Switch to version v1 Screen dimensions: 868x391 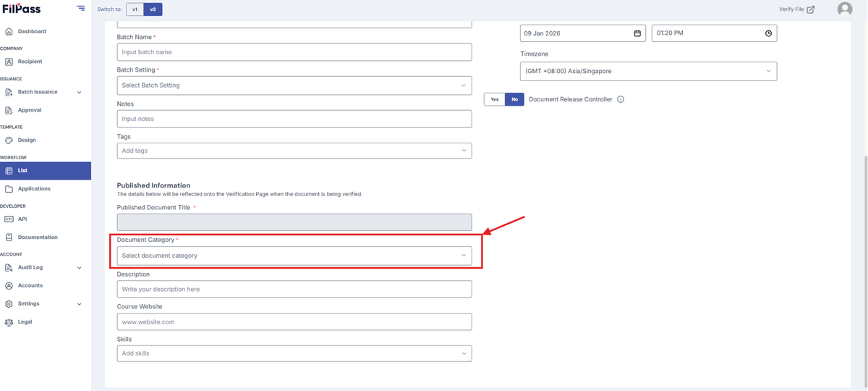(135, 9)
